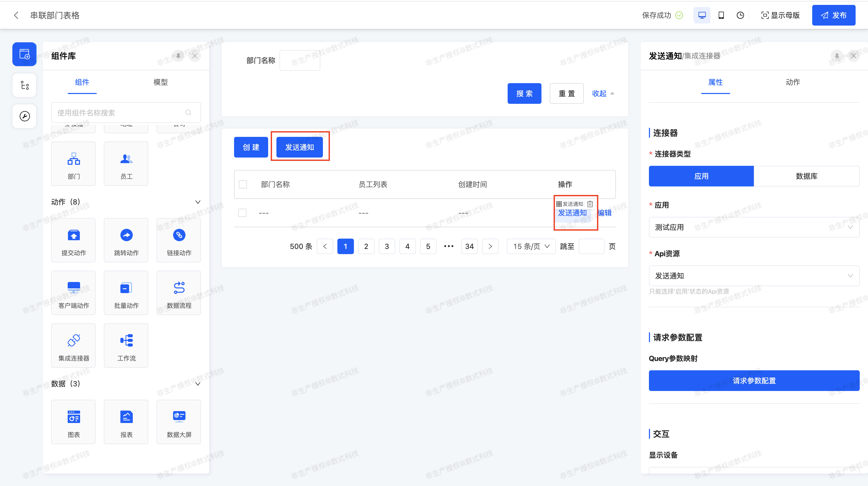868x486 pixels.
Task: Select the 提交动作 component
Action: (x=73, y=240)
